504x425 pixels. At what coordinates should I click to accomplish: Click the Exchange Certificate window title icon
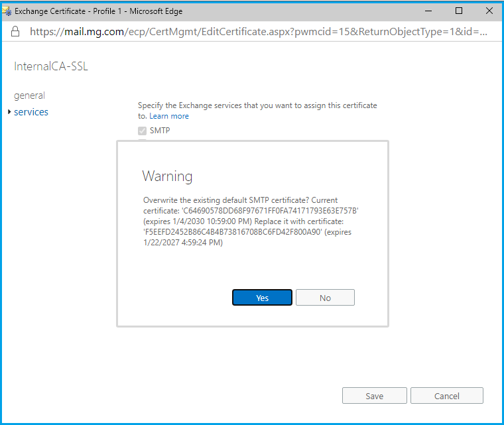point(7,11)
